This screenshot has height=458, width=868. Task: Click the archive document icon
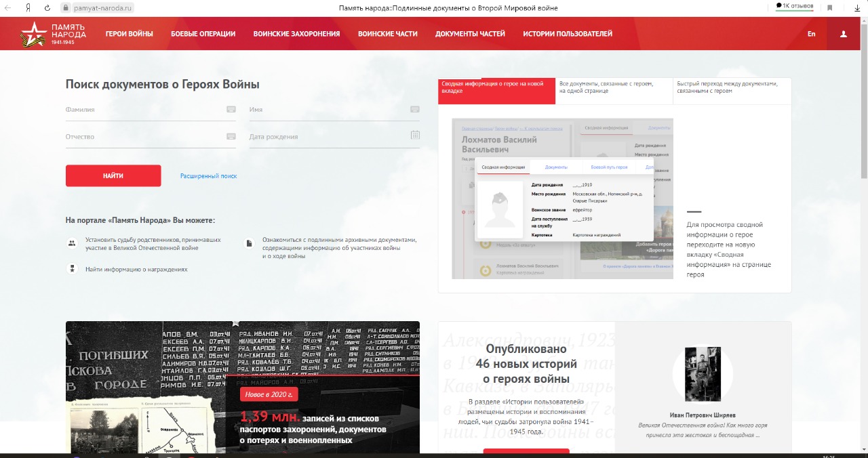(x=249, y=243)
